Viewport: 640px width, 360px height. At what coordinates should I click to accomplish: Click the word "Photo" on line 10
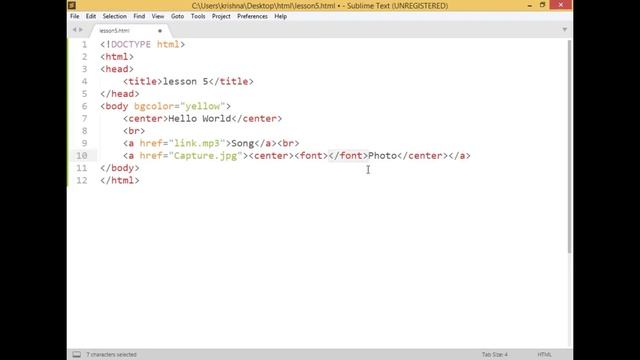click(x=382, y=156)
